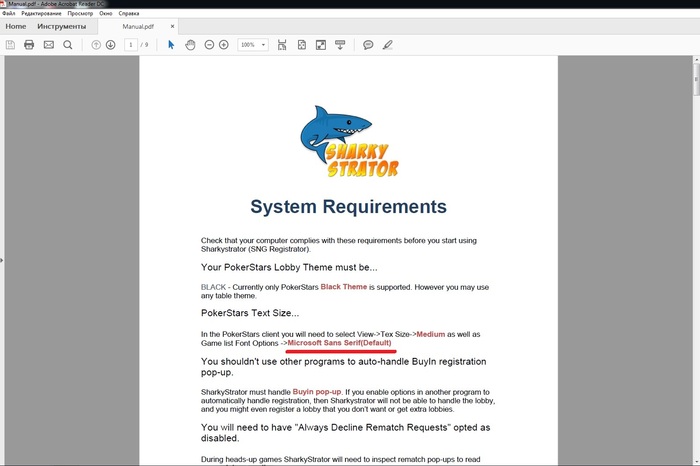Viewport: 700px width, 466px height.
Task: Click the vertical scrollbar thumb
Action: pyautogui.click(x=696, y=79)
